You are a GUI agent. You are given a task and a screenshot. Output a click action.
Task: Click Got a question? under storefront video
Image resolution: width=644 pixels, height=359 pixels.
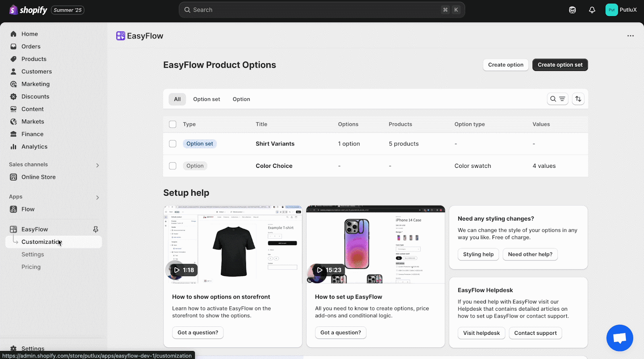(198, 332)
